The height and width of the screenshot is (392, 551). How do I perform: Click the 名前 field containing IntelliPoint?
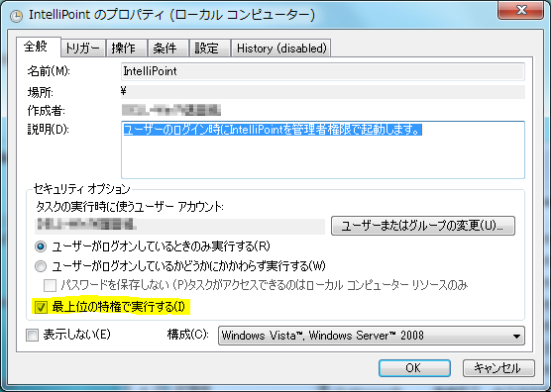[323, 71]
